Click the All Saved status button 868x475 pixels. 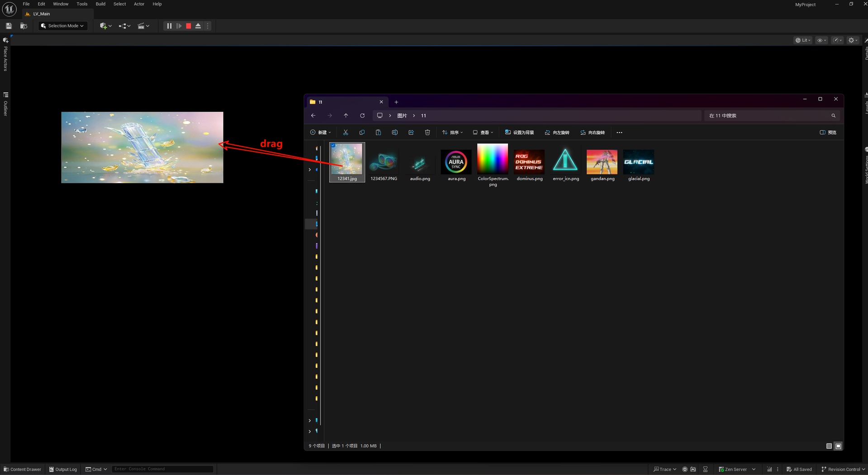tap(799, 469)
